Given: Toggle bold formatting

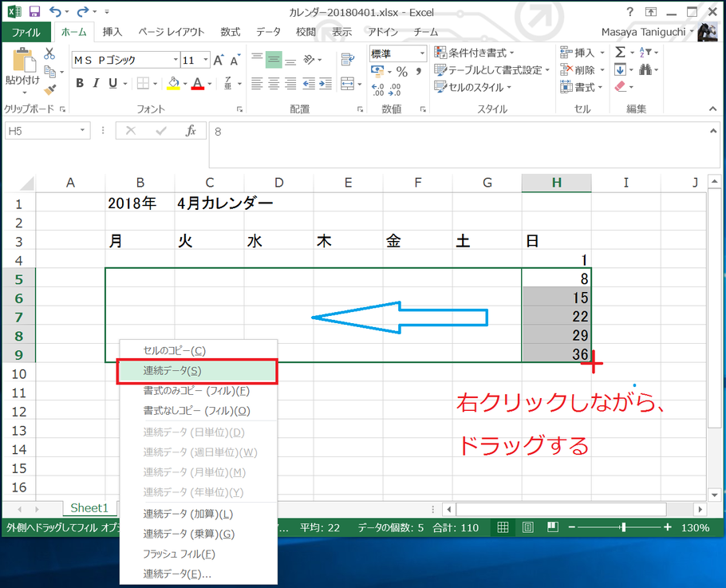Looking at the screenshot, I should point(80,83).
